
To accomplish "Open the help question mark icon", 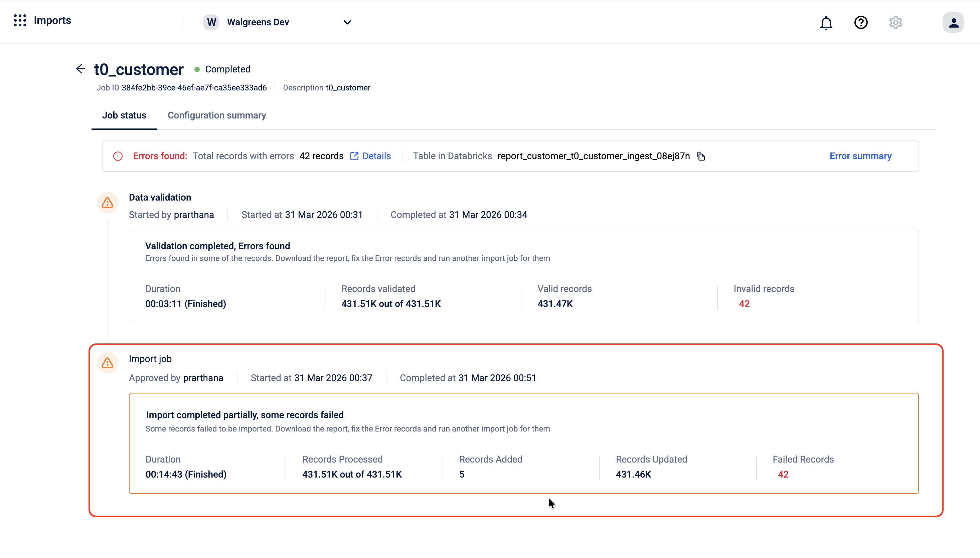I will pyautogui.click(x=861, y=23).
